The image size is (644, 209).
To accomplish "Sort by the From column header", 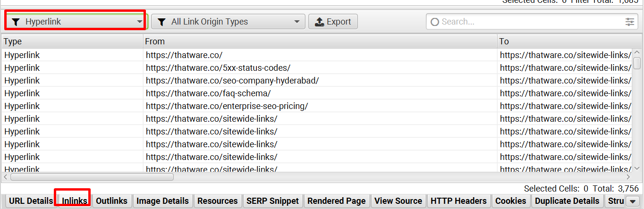I will 320,42.
